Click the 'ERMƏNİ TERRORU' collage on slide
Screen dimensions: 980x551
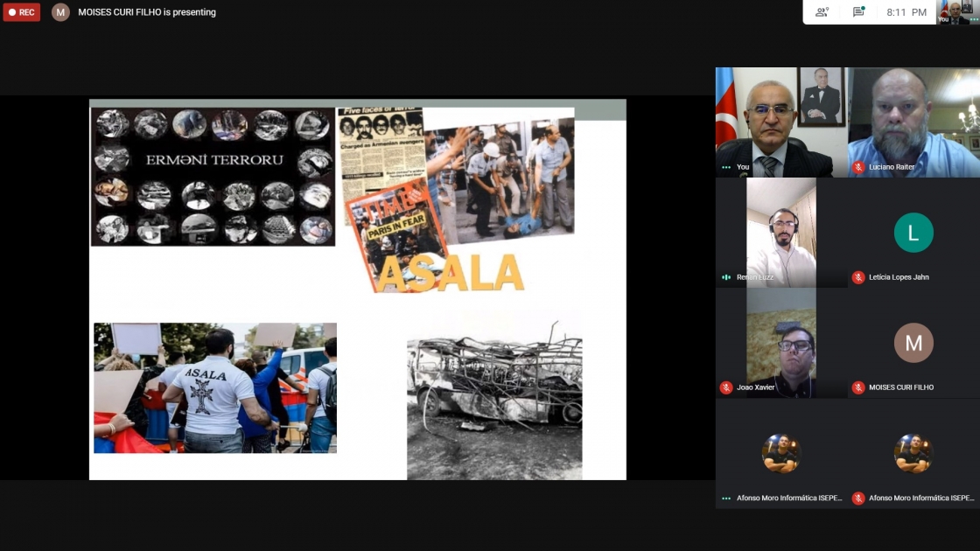pyautogui.click(x=213, y=177)
